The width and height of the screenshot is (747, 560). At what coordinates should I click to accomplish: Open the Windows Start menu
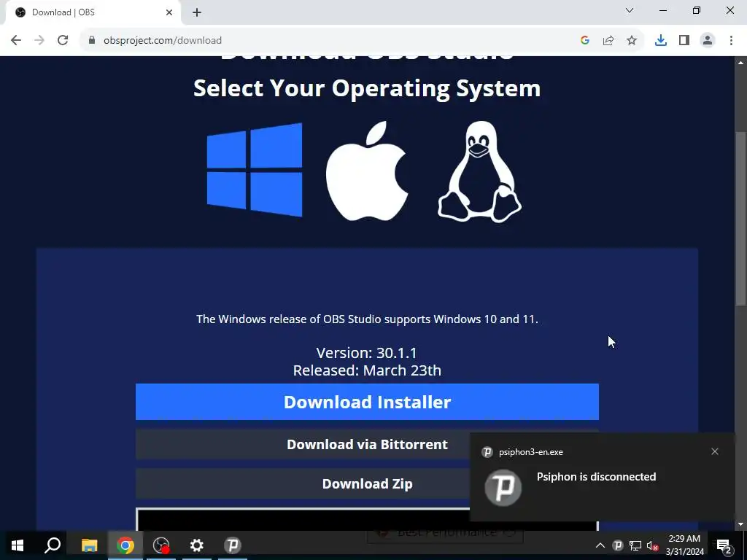pyautogui.click(x=18, y=545)
